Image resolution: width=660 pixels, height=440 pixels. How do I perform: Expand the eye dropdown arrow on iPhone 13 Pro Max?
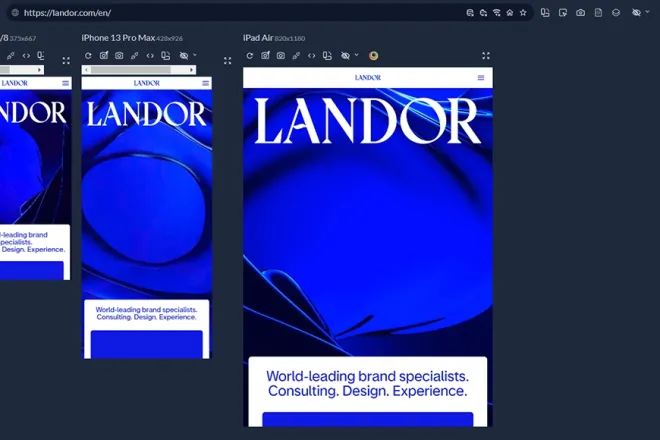click(x=194, y=55)
